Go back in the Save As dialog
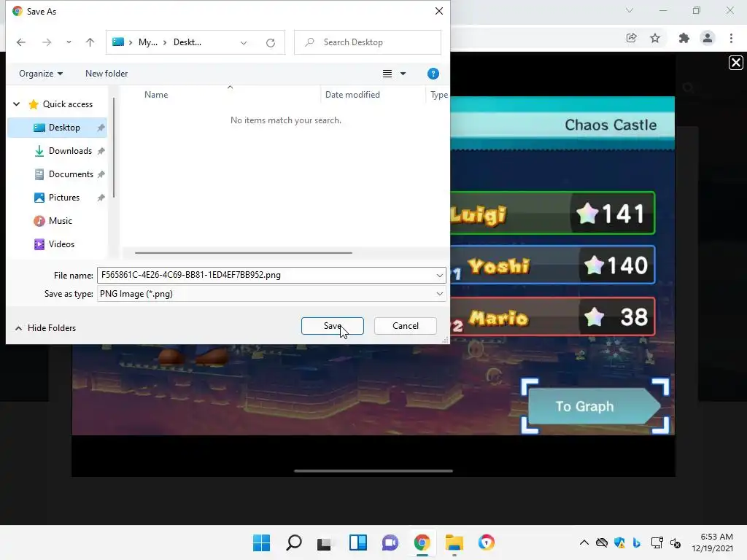This screenshot has height=560, width=747. [21, 42]
